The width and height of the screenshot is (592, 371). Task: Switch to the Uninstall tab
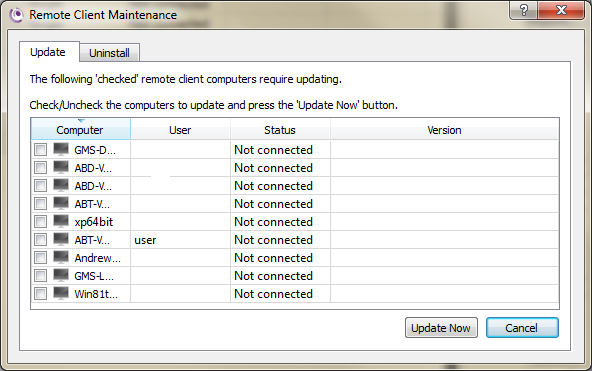click(x=109, y=53)
